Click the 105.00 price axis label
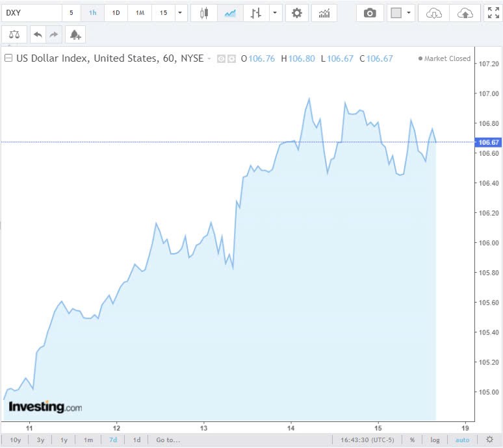This screenshot has width=503, height=448. pyautogui.click(x=489, y=392)
